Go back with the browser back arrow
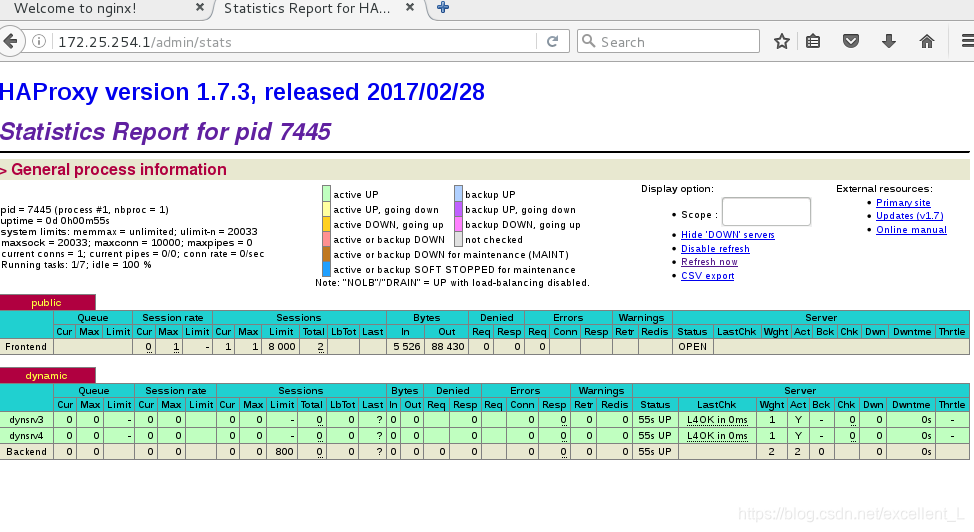This screenshot has height=532, width=974. [x=11, y=42]
